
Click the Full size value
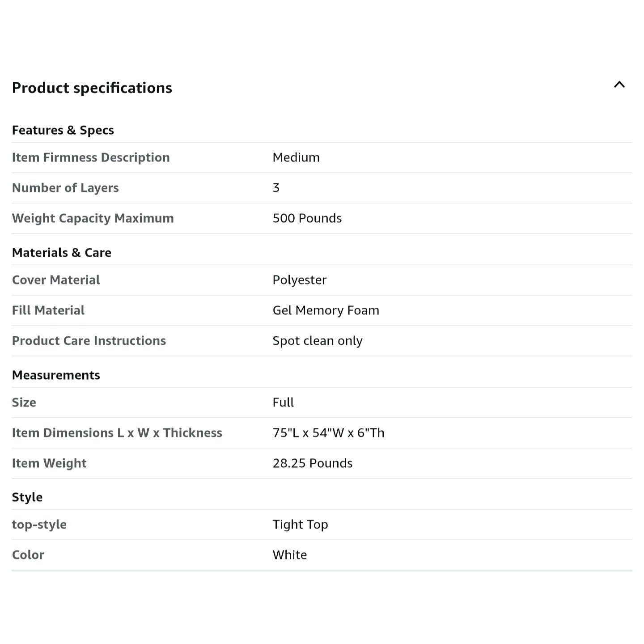(283, 402)
